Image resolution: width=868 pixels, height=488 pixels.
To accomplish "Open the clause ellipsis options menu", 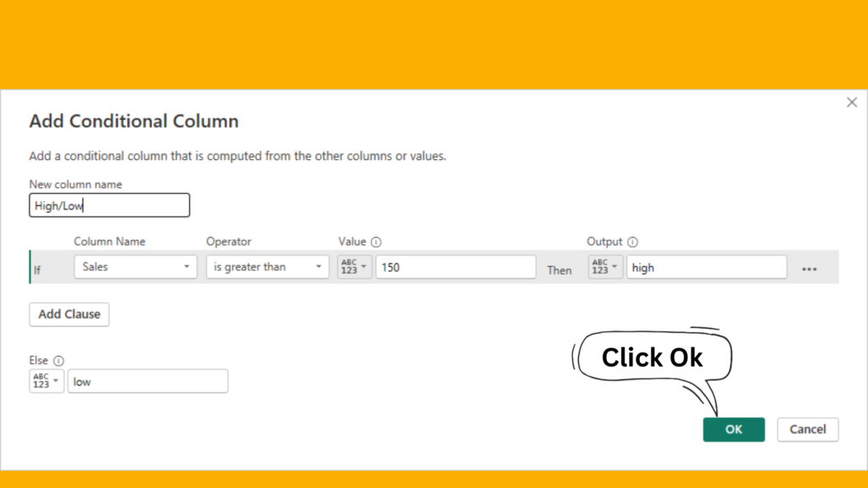I will pyautogui.click(x=810, y=269).
